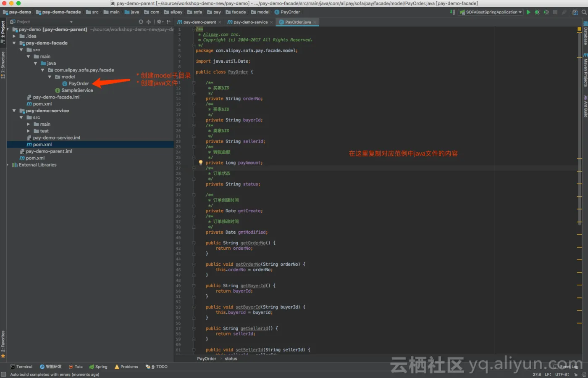Open Problems tool window
The image size is (588, 378).
[126, 367]
